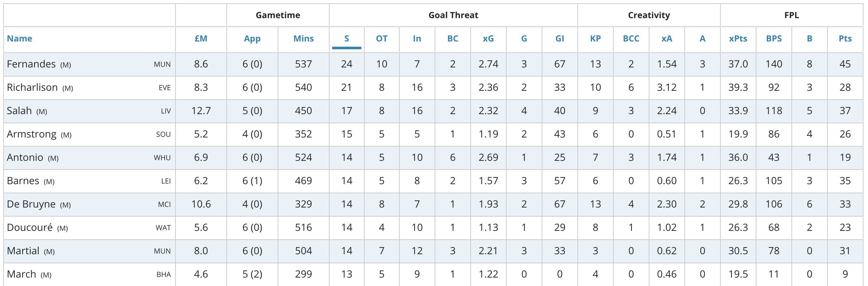Sort by BC big chances column

pyautogui.click(x=452, y=38)
